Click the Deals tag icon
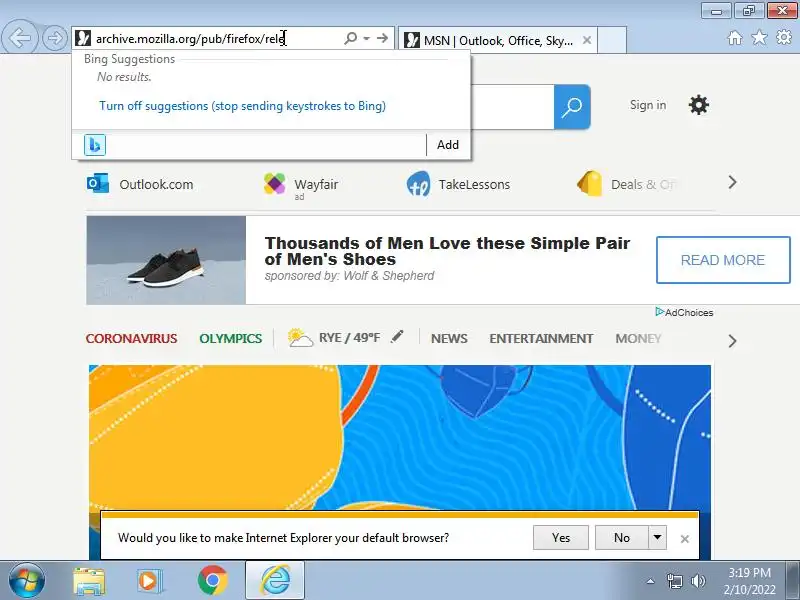800x600 pixels. pyautogui.click(x=590, y=184)
